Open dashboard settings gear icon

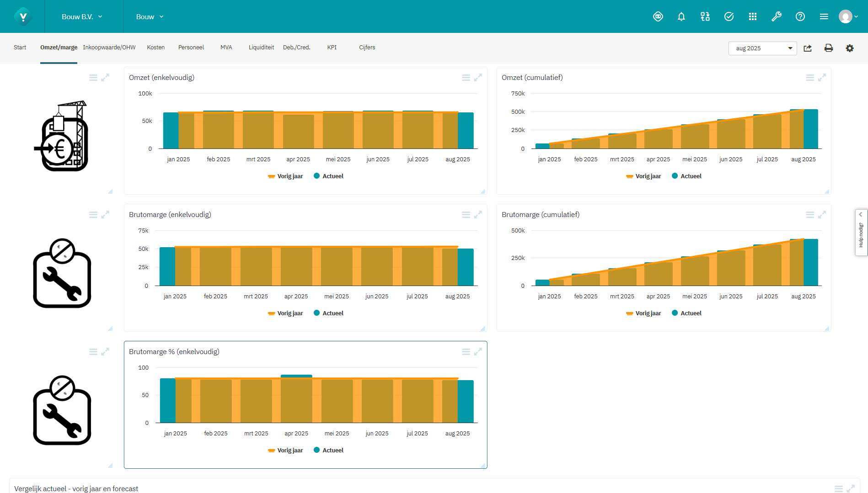(850, 48)
